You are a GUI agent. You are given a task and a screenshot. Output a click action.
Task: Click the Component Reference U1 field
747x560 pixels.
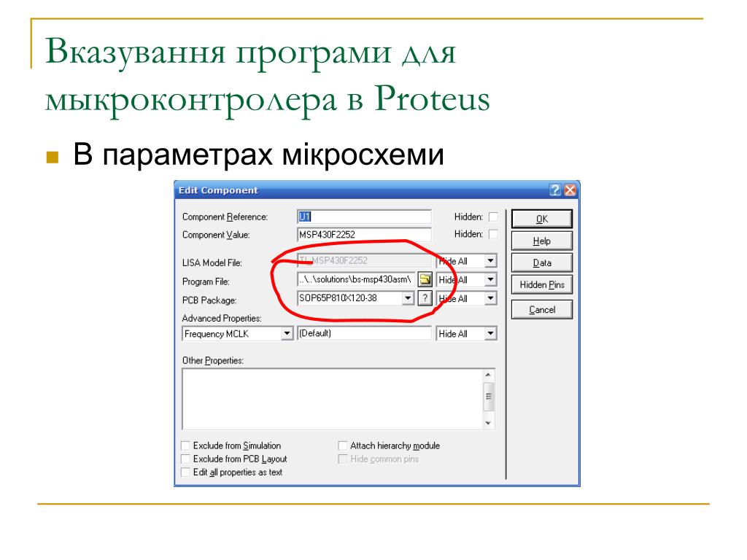(x=364, y=217)
